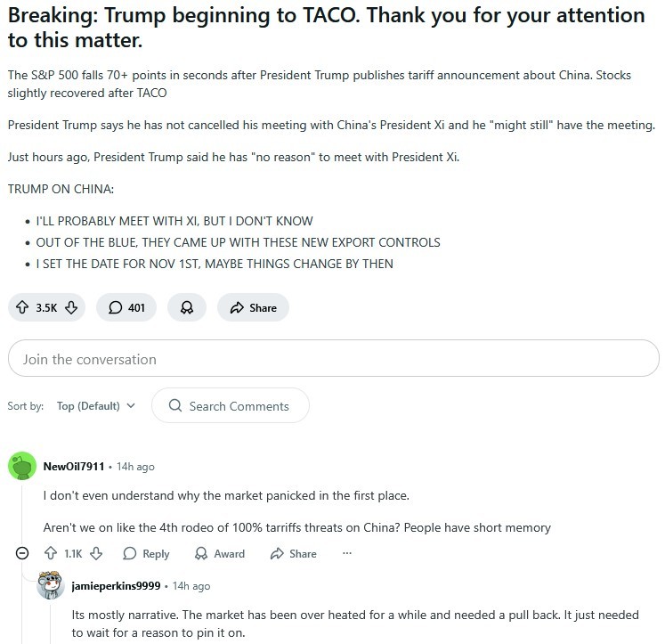Open the Sort by Top dropdown
This screenshot has height=644, width=665.
(x=96, y=405)
